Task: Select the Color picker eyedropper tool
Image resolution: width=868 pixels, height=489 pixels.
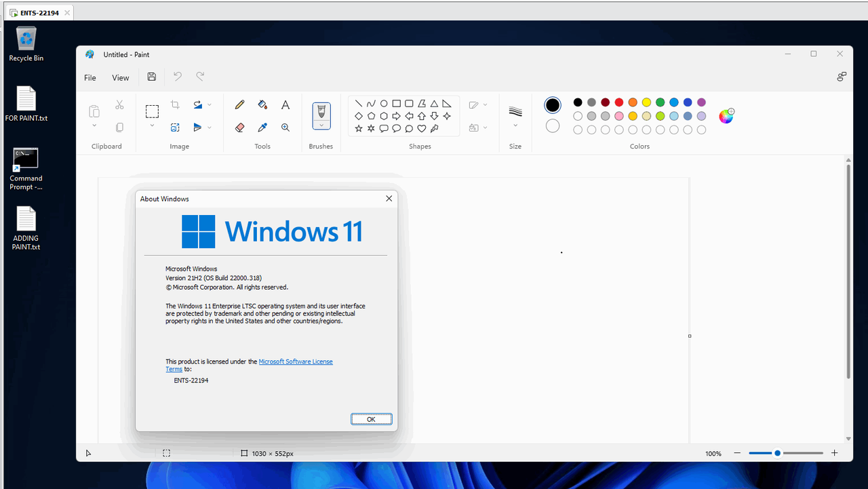Action: pos(262,128)
